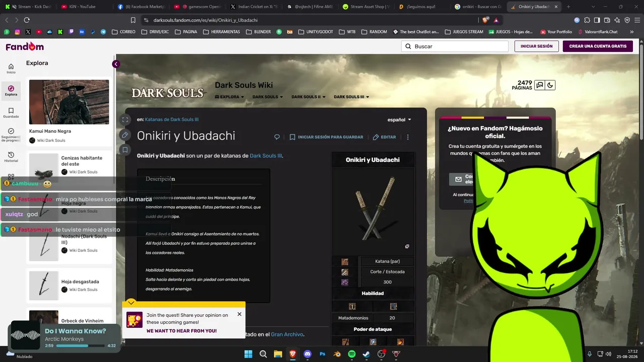
Task: Reload the page with the browser refresh icon
Action: pyautogui.click(x=27, y=20)
